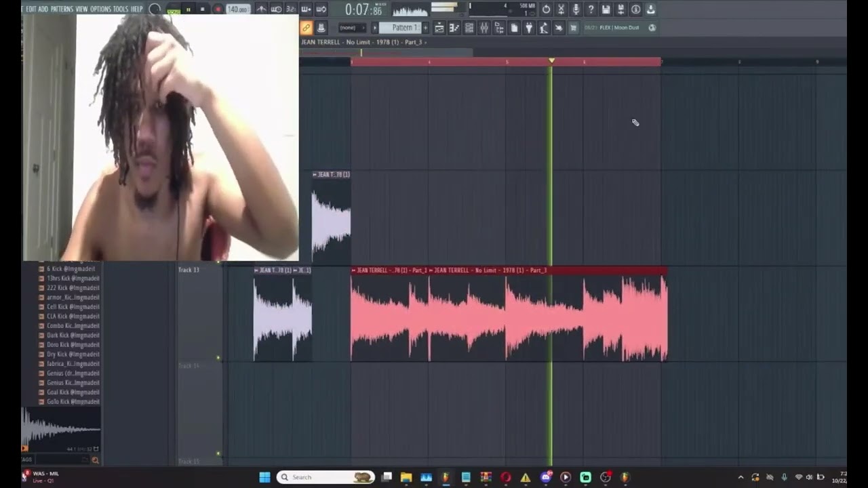Image resolution: width=868 pixels, height=488 pixels.
Task: Click the browser search magnifier icon
Action: click(95, 460)
